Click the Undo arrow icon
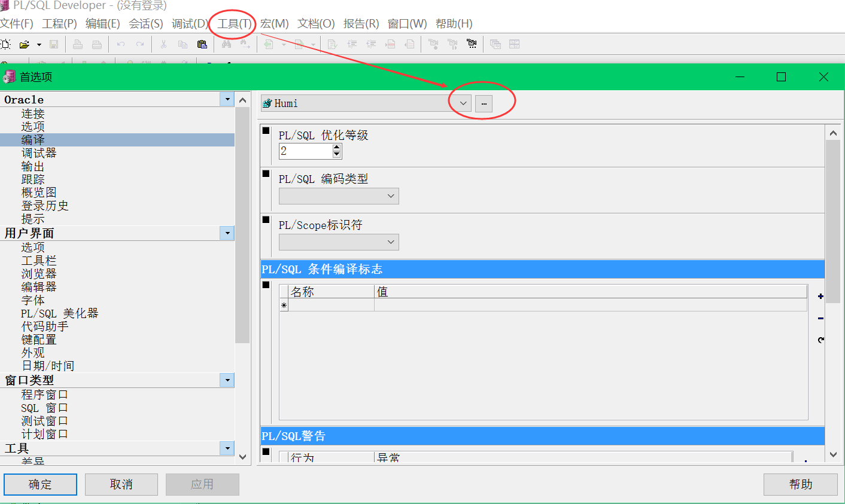The width and height of the screenshot is (845, 504). coord(121,44)
